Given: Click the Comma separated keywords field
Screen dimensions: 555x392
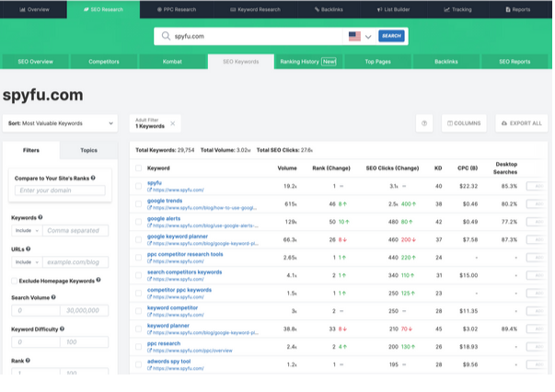Looking at the screenshot, I should click(x=75, y=231).
